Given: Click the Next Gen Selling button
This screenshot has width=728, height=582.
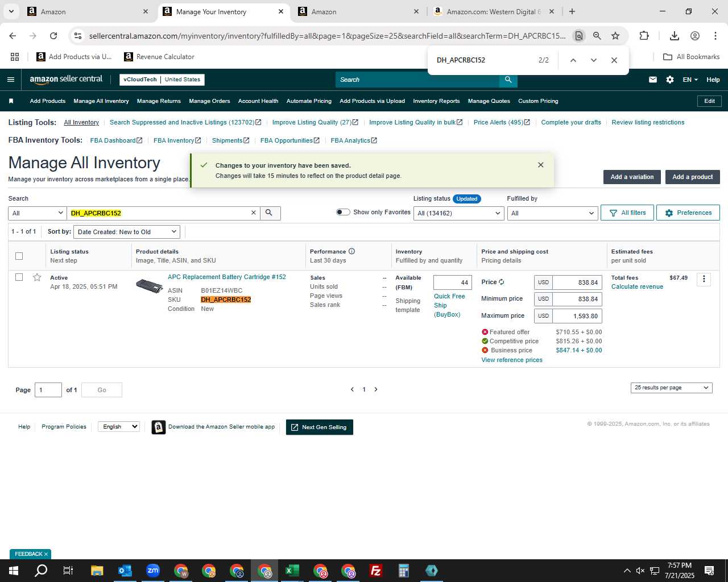Looking at the screenshot, I should [x=320, y=427].
